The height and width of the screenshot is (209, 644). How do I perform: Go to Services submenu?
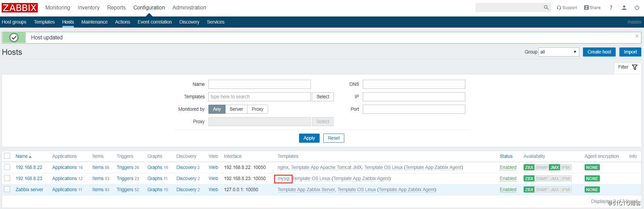[x=215, y=22]
